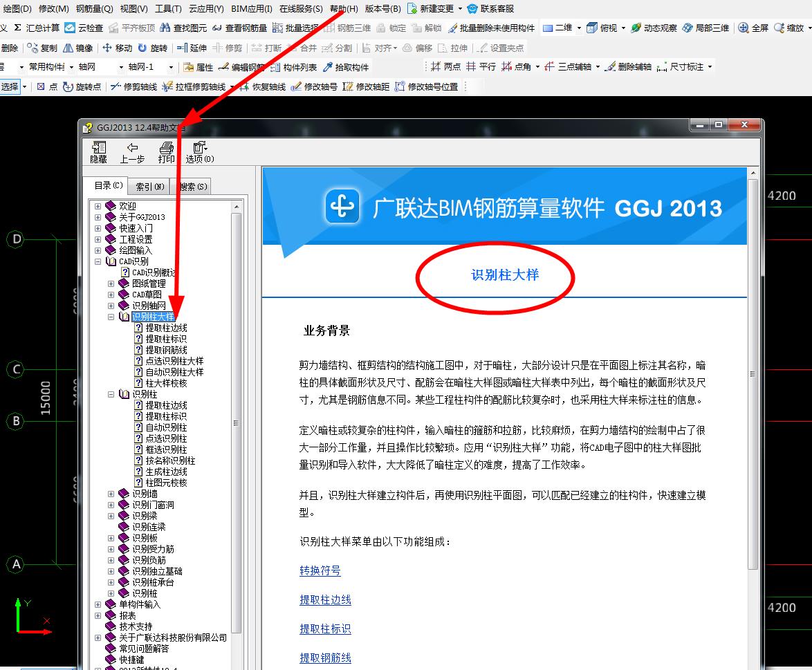Open the 转换符号 link
The width and height of the screenshot is (812, 670).
click(320, 570)
